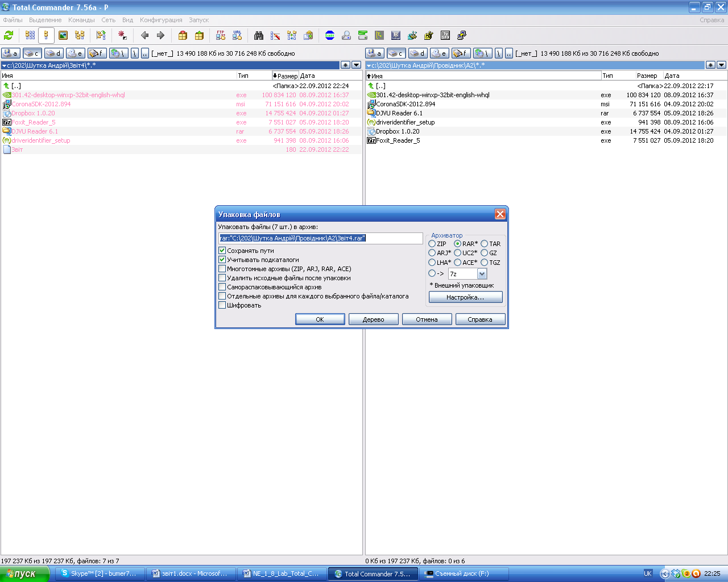Screen dimensions: 728x582
Task: Open the 7z packer plugin dropdown
Action: pyautogui.click(x=482, y=274)
